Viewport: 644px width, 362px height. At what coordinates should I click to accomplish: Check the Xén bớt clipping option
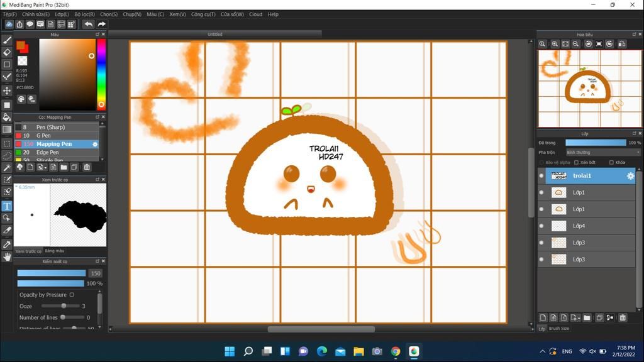(576, 163)
